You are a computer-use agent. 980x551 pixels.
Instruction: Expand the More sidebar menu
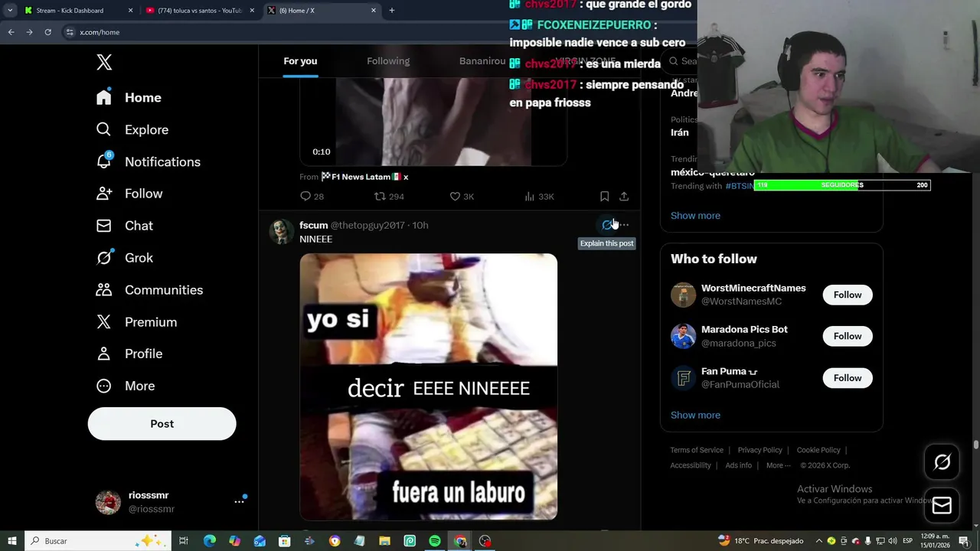pyautogui.click(x=125, y=386)
